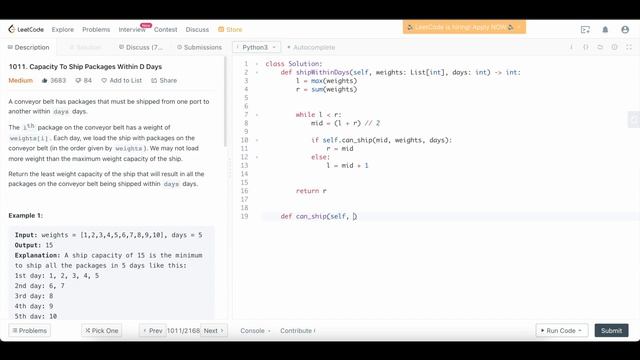640x360 pixels.
Task: Submit the solution
Action: pos(611,331)
